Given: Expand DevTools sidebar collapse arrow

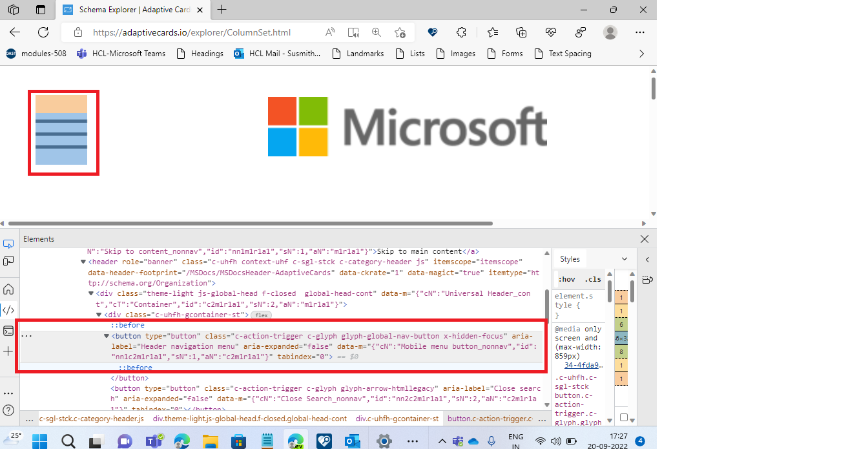Looking at the screenshot, I should 648,260.
